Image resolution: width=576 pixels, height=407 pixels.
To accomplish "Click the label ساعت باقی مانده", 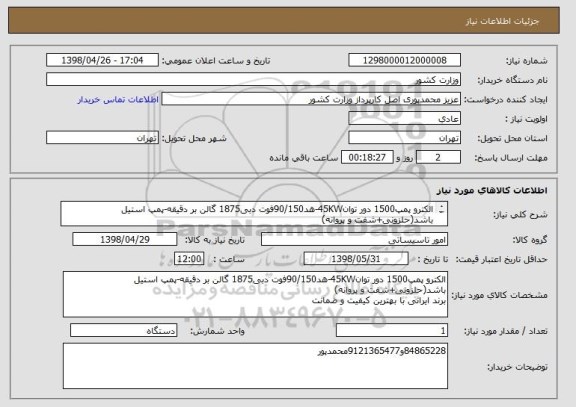I will point(304,158).
